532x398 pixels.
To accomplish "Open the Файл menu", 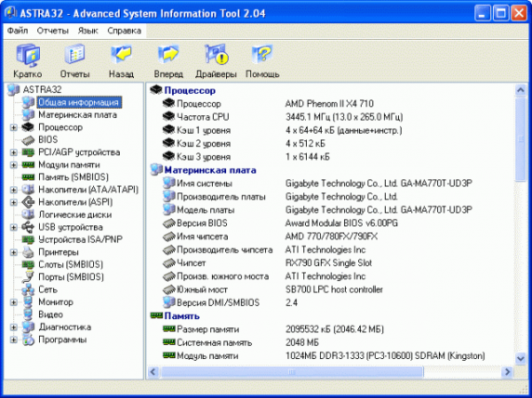I will [18, 31].
